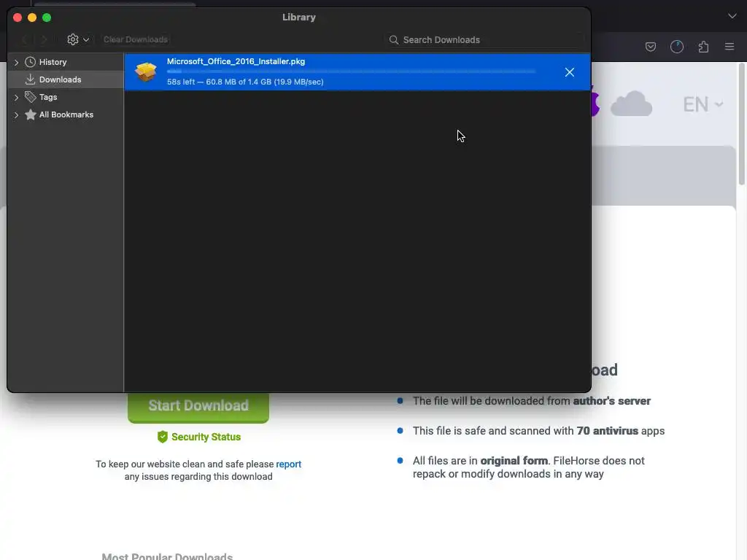The height and width of the screenshot is (560, 747).
Task: Focus the Search Downloads field
Action: point(485,40)
